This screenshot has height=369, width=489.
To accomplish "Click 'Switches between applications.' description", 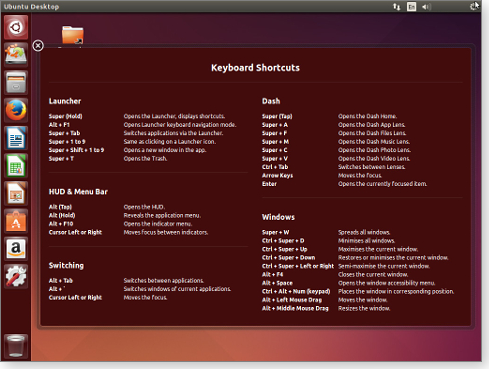I will click(164, 281).
